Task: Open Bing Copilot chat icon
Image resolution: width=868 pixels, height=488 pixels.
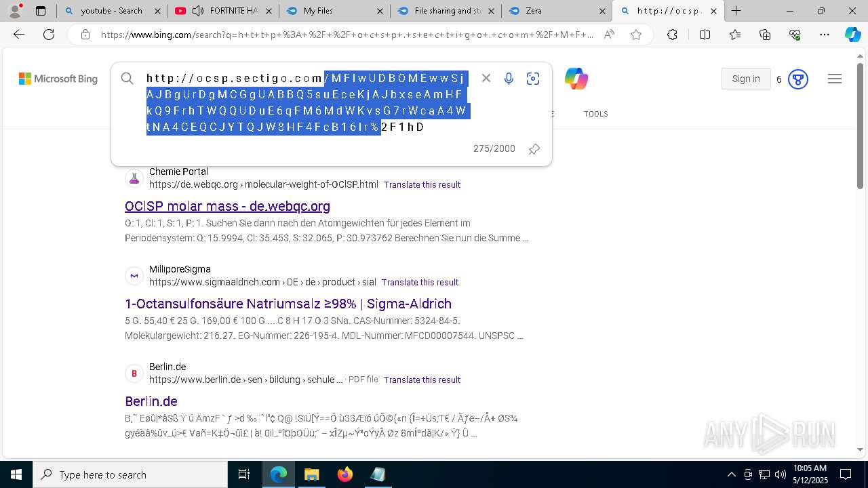Action: (x=576, y=79)
